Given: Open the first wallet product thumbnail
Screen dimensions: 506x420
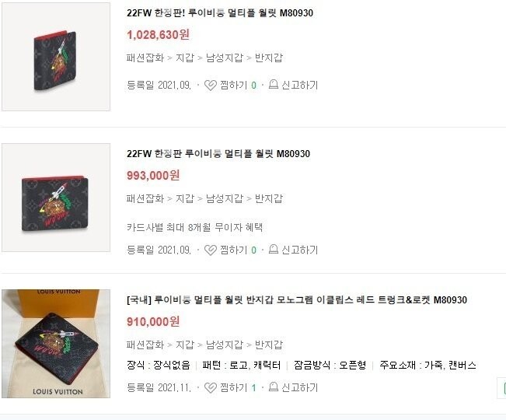Looking at the screenshot, I should [x=56, y=57].
